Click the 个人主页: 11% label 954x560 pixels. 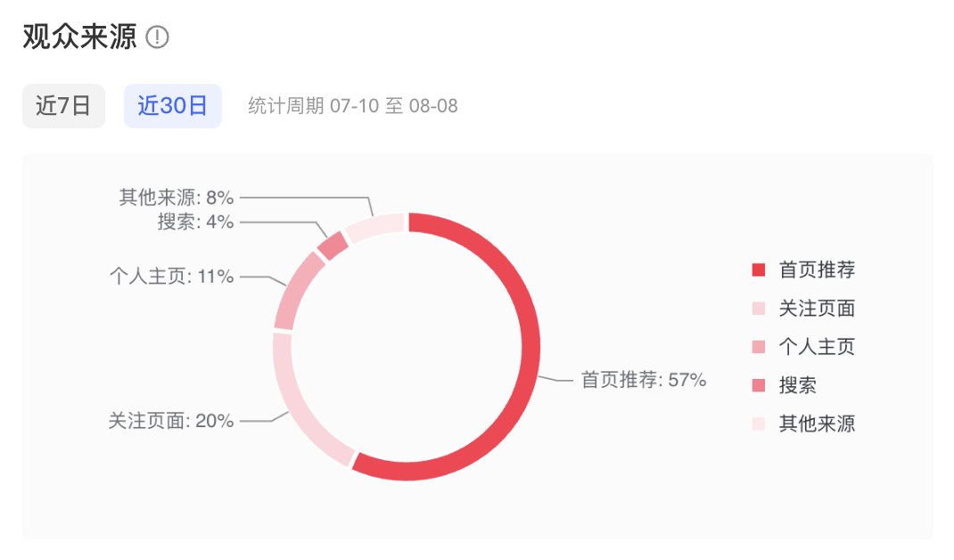coord(174,277)
